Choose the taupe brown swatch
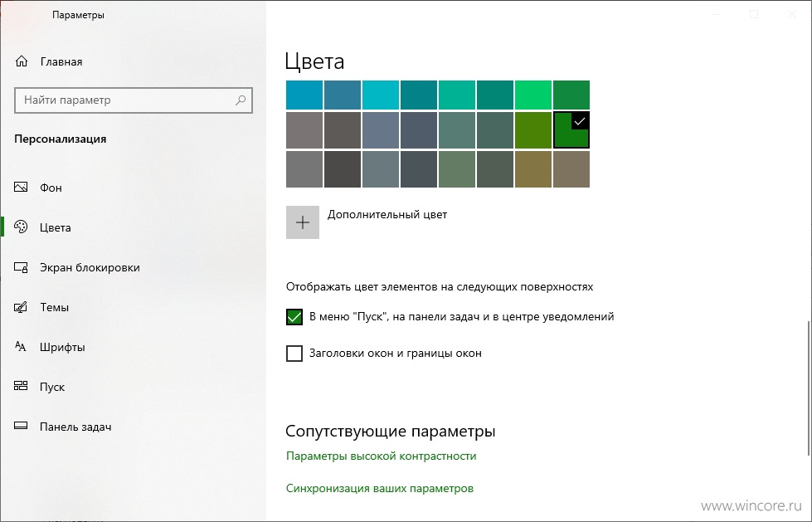The width and height of the screenshot is (812, 522). point(571,169)
